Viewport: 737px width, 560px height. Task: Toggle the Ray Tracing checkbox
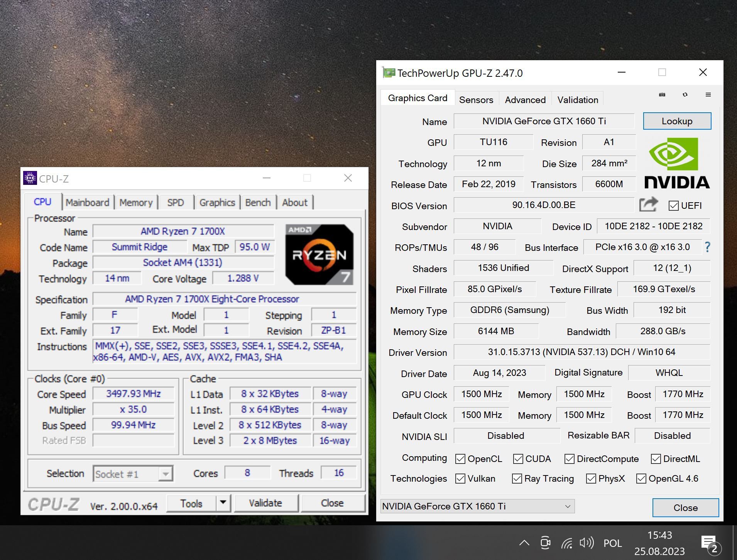point(517,479)
